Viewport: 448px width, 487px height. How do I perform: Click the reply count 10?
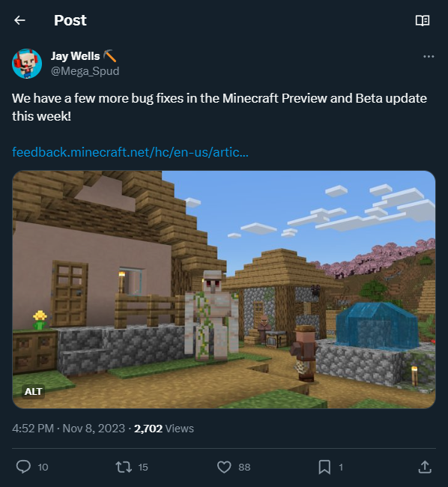(43, 467)
